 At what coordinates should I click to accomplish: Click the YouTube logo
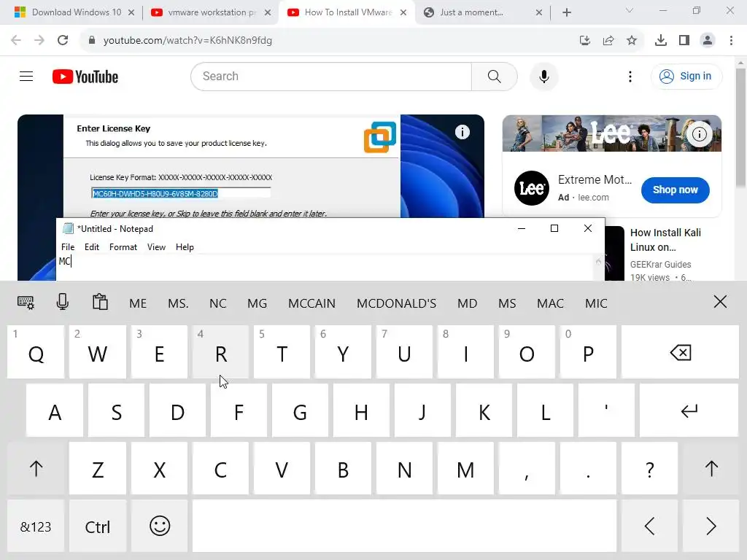pos(85,77)
